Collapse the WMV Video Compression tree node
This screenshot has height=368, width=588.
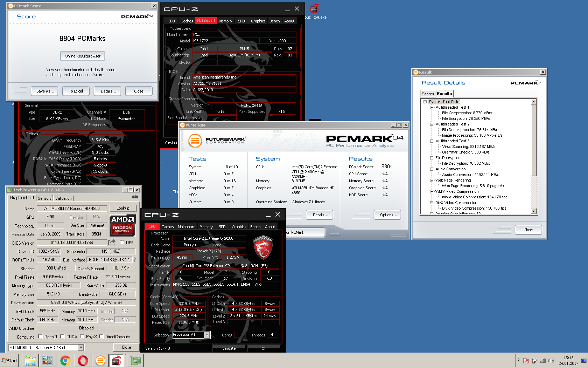(x=432, y=191)
